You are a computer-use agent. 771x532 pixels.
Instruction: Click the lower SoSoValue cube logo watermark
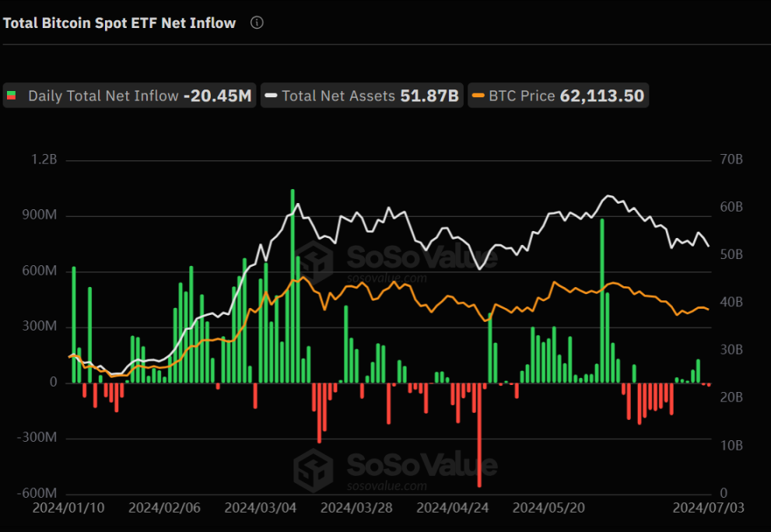coord(314,470)
